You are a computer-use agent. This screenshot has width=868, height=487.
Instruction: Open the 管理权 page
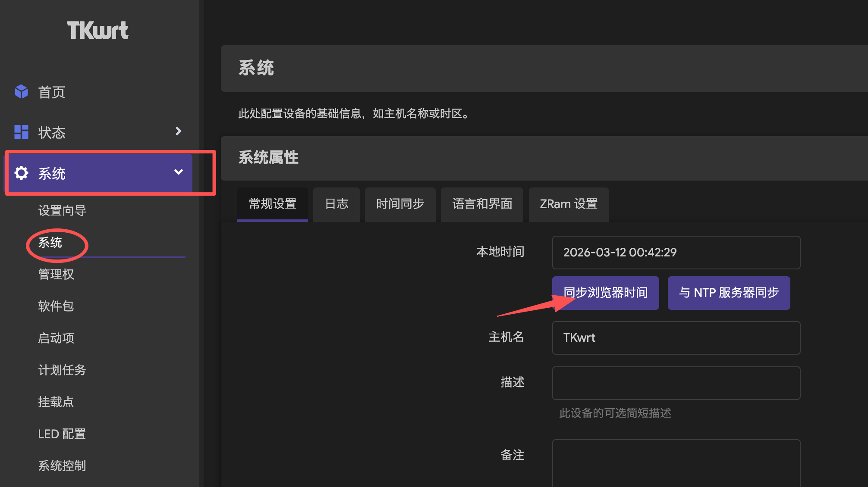click(x=56, y=274)
